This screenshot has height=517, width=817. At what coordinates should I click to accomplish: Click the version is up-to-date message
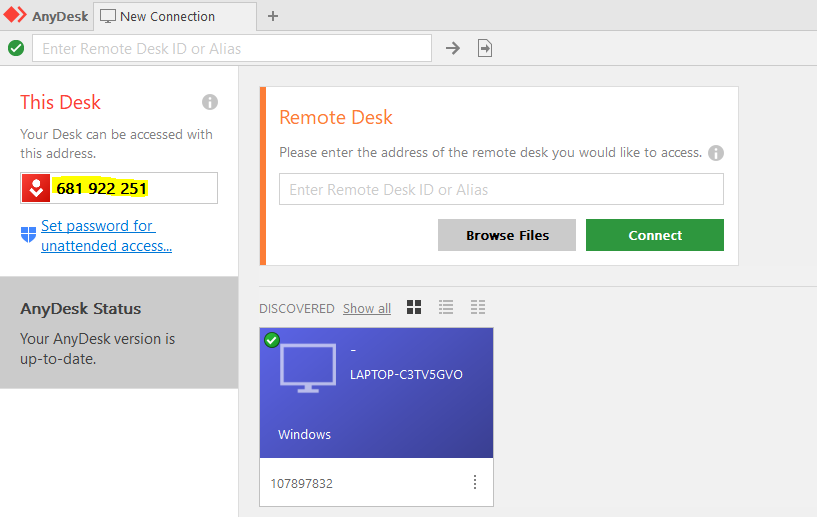[97, 349]
